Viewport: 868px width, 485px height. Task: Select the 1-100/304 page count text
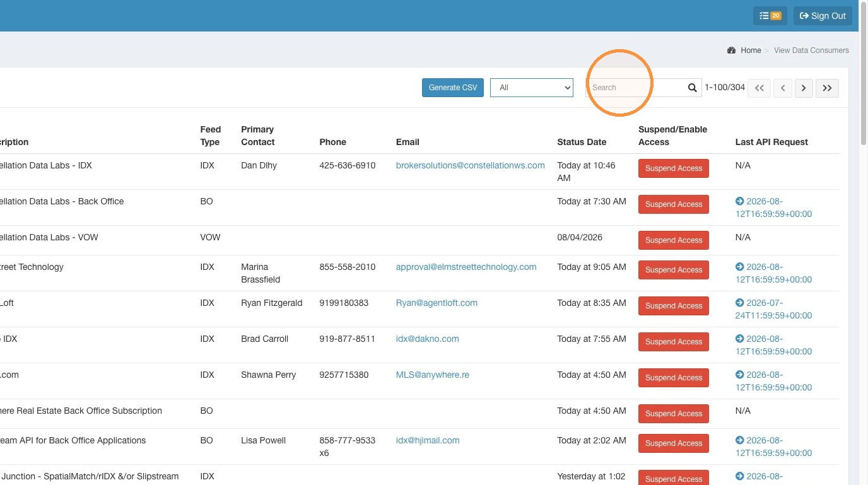[x=725, y=88]
